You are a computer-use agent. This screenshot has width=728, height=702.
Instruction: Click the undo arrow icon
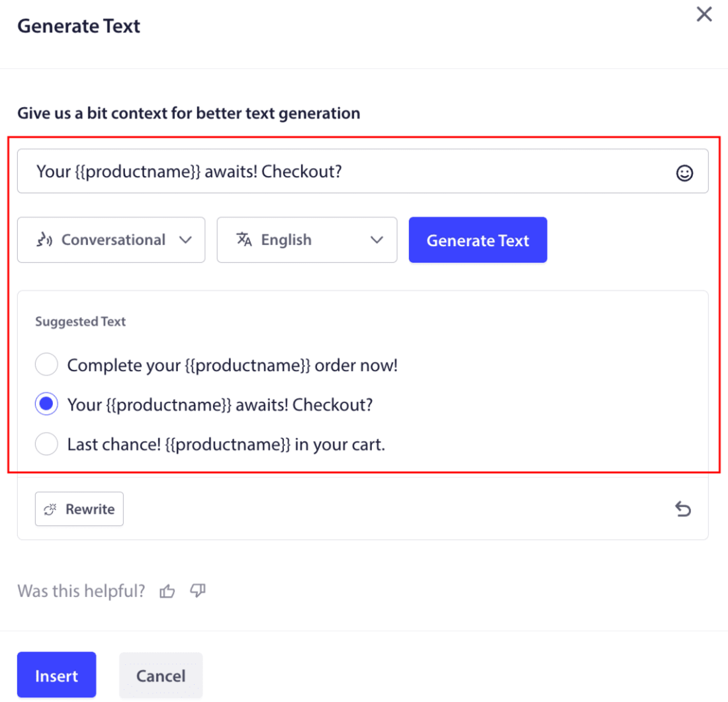(x=683, y=509)
